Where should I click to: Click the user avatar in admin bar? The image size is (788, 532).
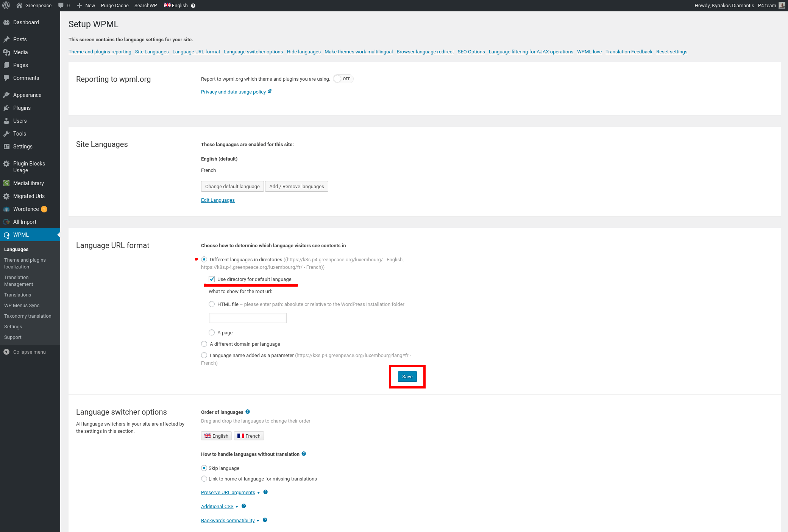[x=782, y=5]
